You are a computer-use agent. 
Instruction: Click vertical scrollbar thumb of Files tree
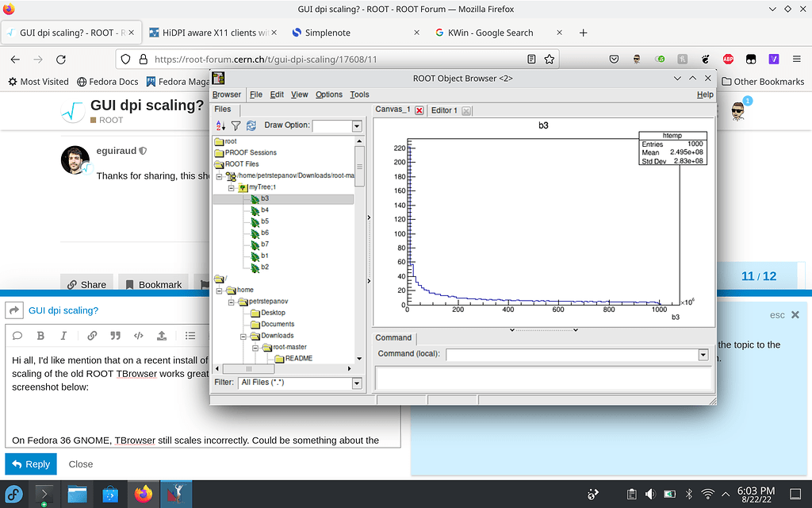coord(359,166)
